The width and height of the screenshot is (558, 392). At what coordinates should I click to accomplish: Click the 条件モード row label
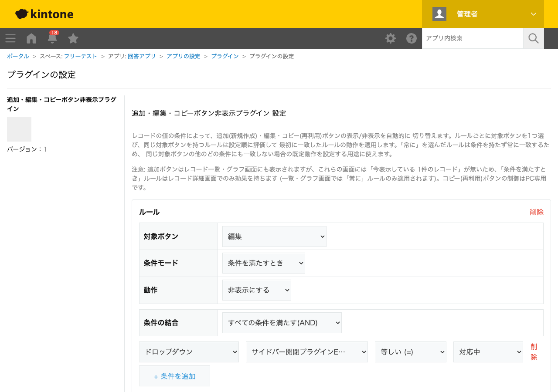coord(161,263)
